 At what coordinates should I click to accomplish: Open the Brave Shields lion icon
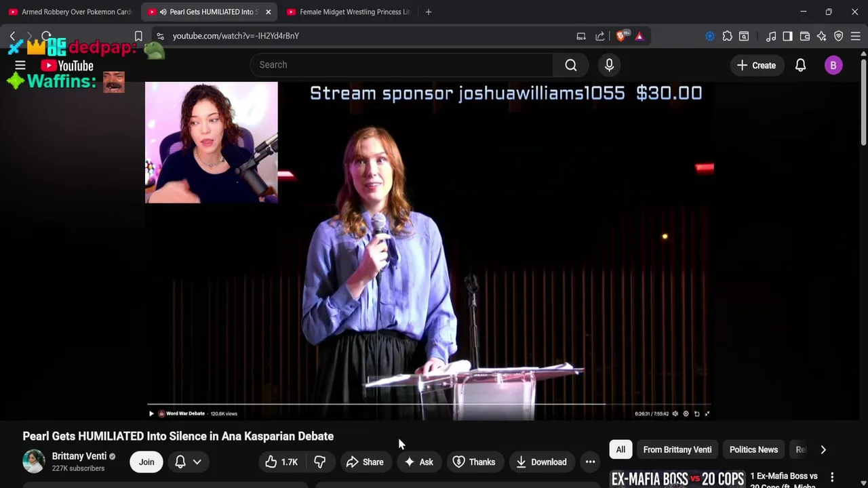click(621, 36)
